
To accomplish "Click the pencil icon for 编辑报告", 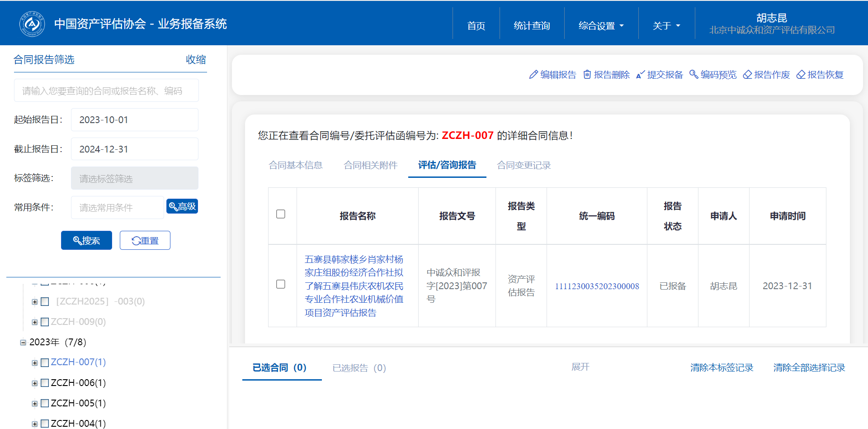I will [x=533, y=75].
